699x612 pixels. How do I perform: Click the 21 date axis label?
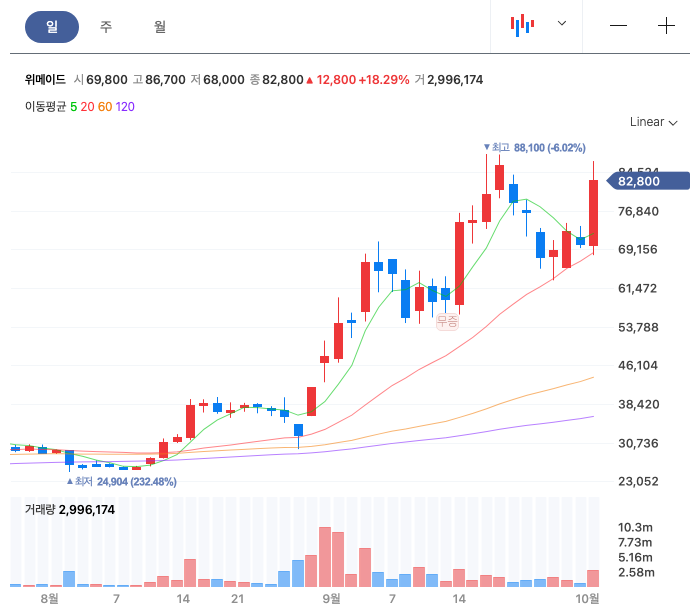coord(238,598)
